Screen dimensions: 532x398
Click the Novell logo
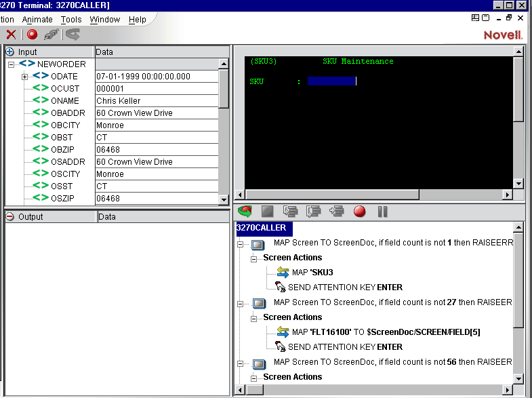tap(503, 35)
